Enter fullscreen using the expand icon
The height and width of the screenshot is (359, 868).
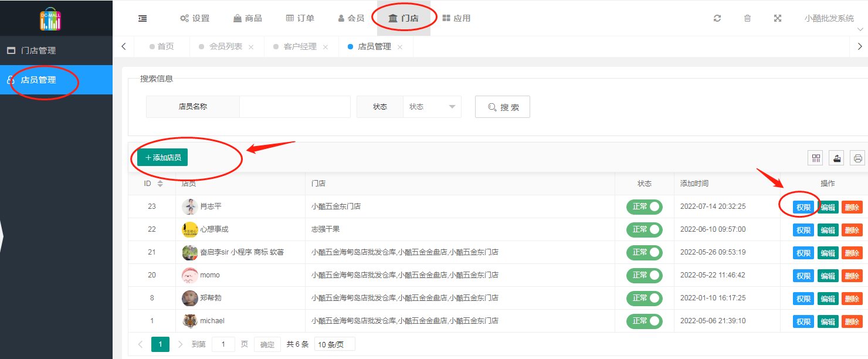point(778,18)
